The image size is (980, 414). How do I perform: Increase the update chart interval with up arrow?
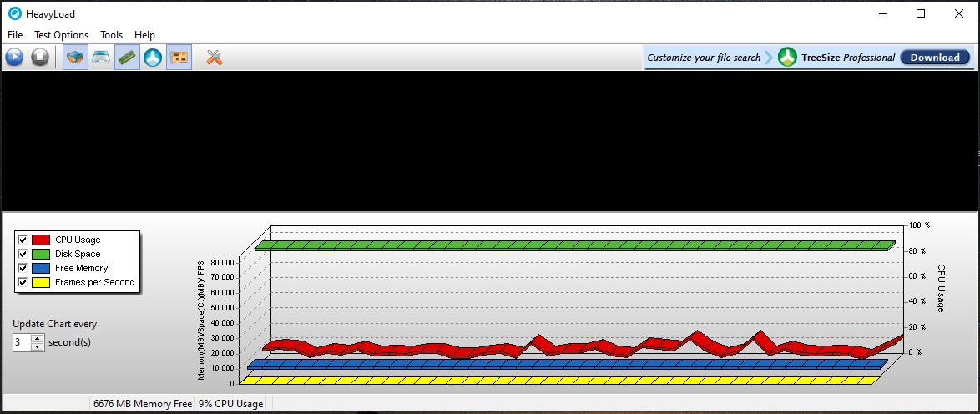(x=38, y=338)
